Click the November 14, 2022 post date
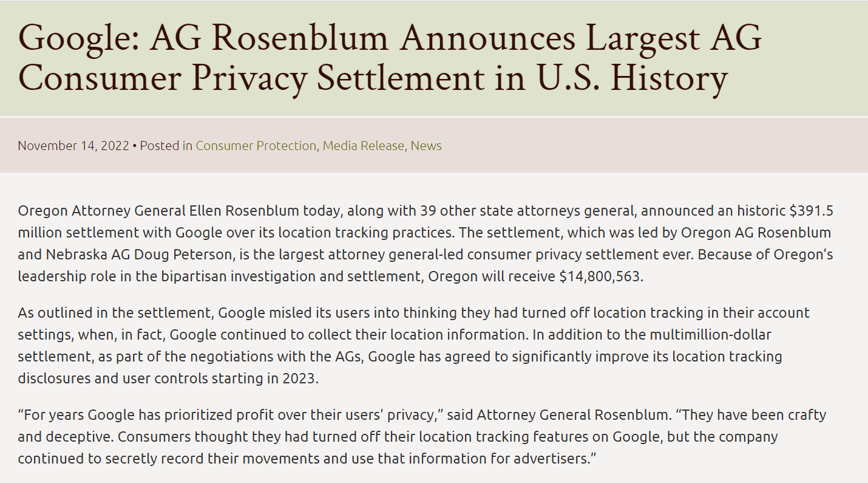Viewport: 868px width, 483px height. 73,146
